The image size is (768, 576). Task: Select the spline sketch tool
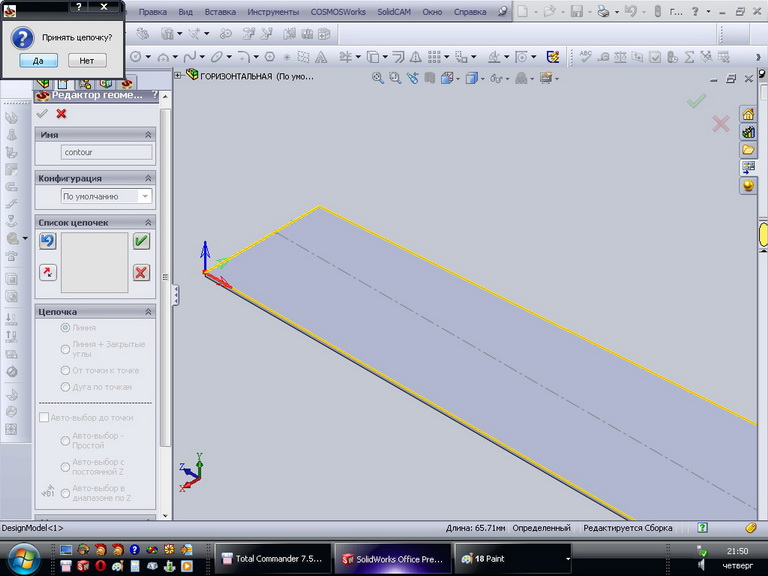point(190,57)
